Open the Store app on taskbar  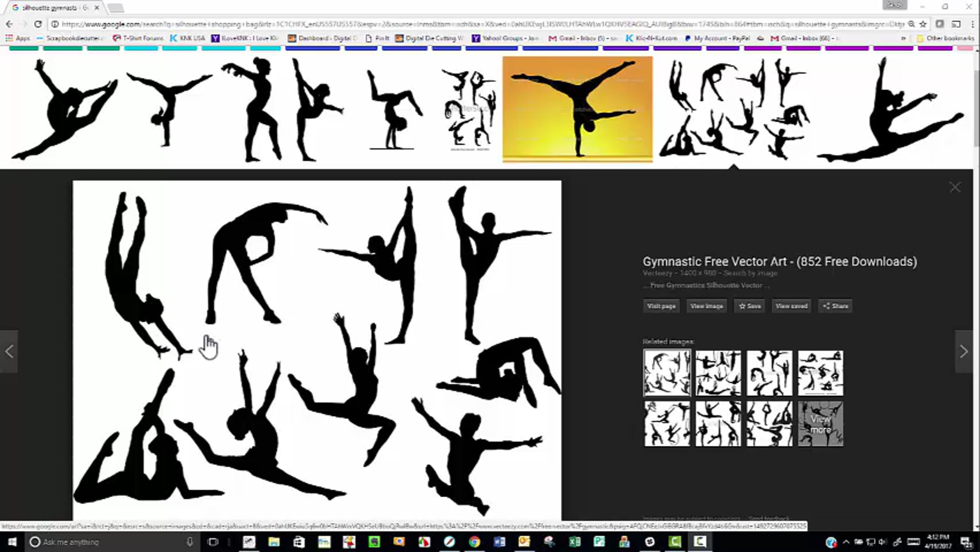(x=299, y=542)
